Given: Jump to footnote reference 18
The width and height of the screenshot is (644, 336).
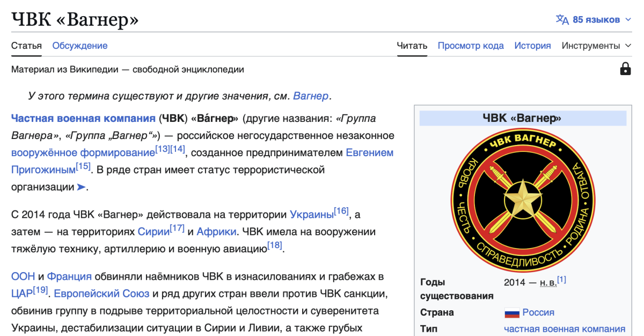Looking at the screenshot, I should click(x=275, y=245).
